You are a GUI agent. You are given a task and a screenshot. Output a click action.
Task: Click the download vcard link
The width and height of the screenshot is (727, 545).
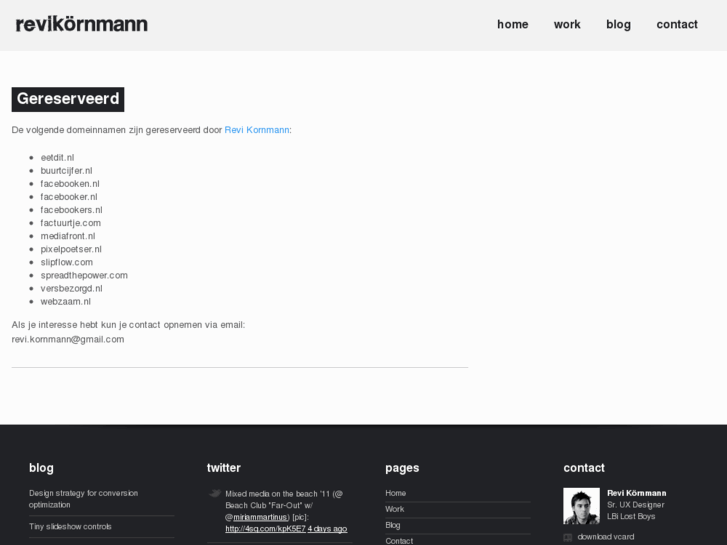[605, 537]
